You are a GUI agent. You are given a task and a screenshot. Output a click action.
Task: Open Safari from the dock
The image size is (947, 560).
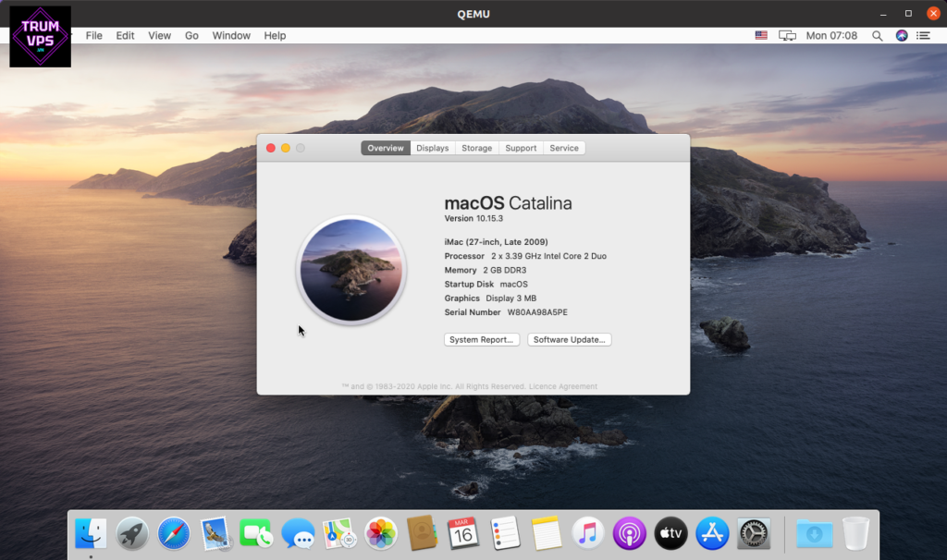click(x=174, y=533)
